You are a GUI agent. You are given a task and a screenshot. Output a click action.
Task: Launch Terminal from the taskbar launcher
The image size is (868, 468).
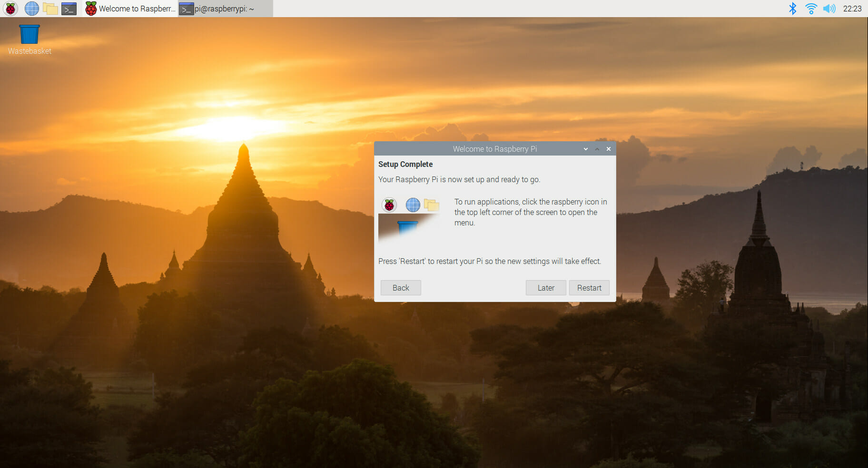pos(69,9)
